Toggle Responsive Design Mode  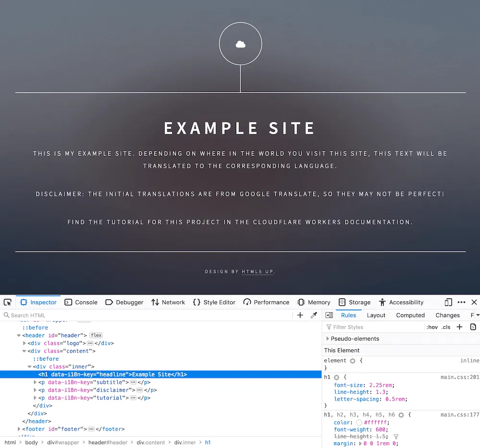[447, 302]
